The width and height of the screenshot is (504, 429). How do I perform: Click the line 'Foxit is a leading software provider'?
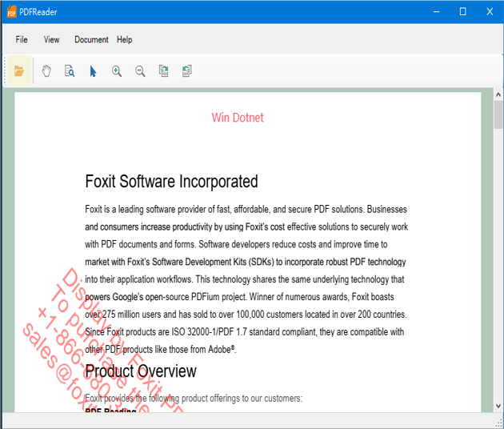point(246,210)
